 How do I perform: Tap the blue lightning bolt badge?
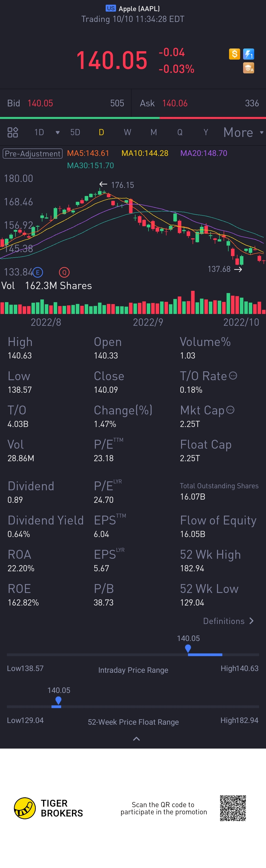(249, 54)
